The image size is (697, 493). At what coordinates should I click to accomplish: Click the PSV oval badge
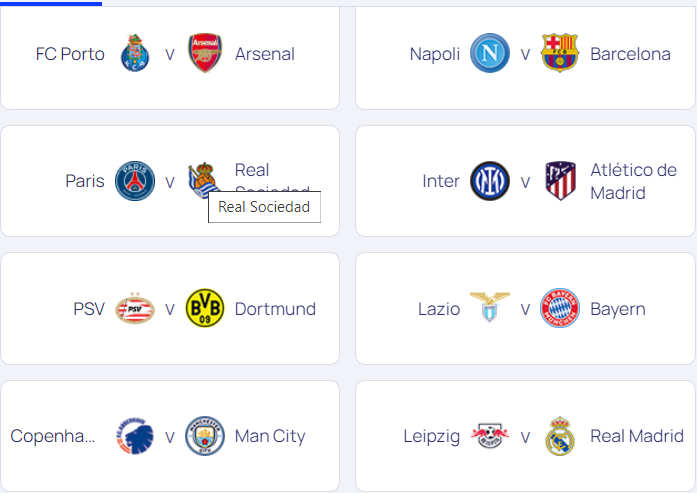coord(135,309)
